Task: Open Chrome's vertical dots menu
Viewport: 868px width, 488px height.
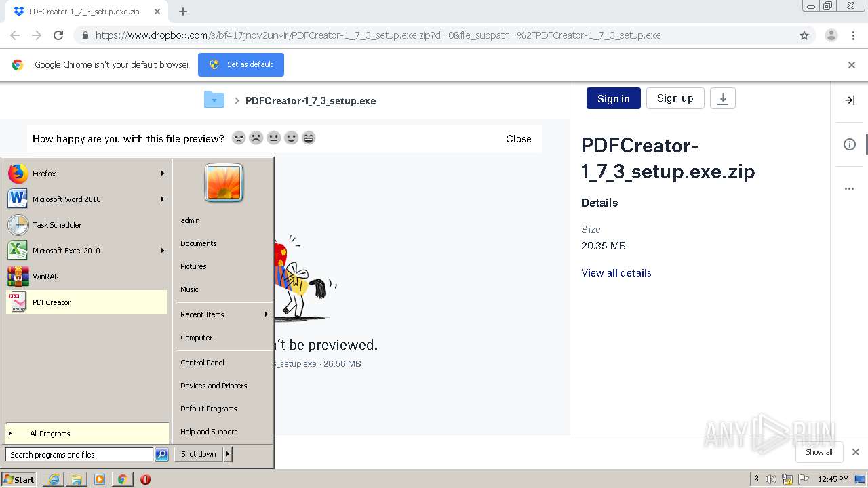Action: click(853, 35)
